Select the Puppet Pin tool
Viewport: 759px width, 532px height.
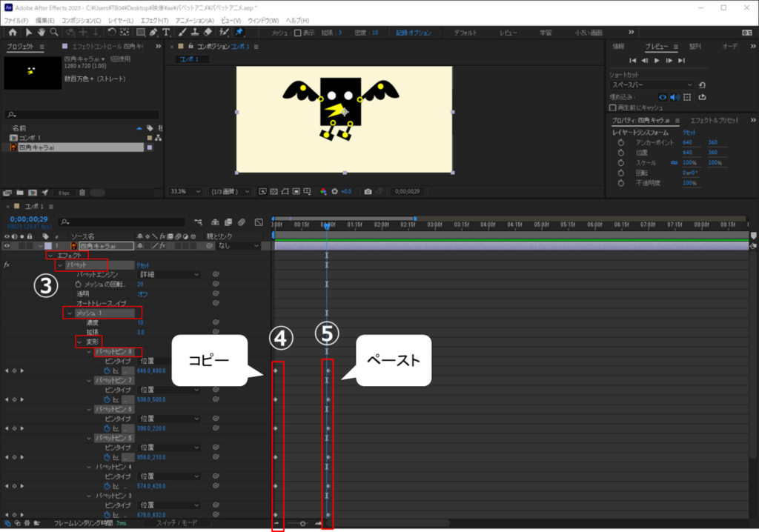click(x=239, y=33)
